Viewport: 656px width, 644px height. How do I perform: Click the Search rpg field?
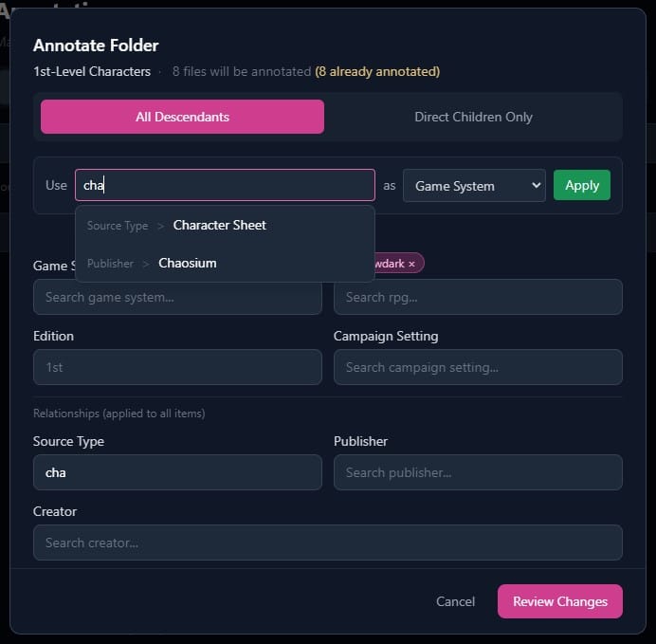click(478, 297)
